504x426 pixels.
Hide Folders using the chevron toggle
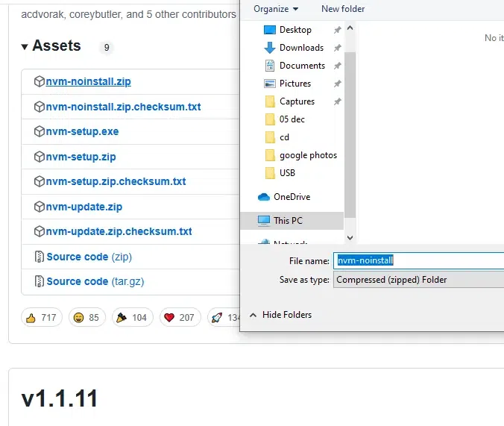click(253, 315)
